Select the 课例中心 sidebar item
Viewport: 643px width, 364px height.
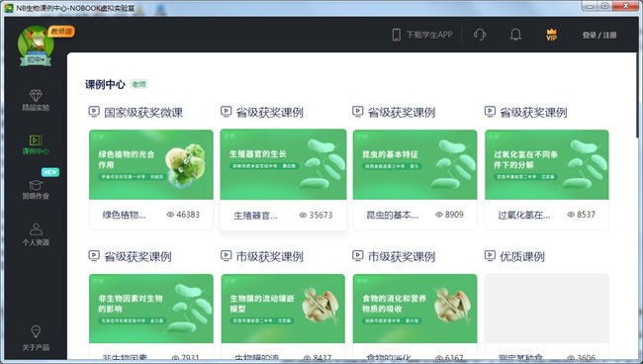(36, 145)
